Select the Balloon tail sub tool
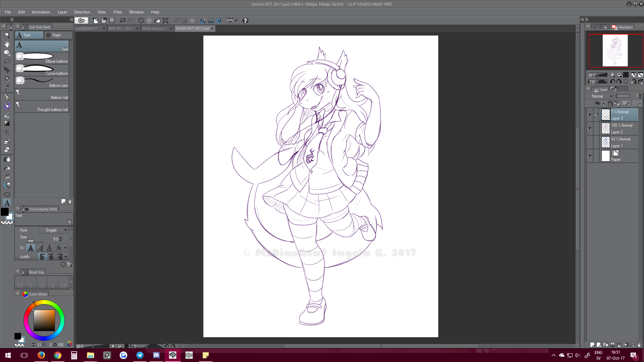 tap(42, 94)
